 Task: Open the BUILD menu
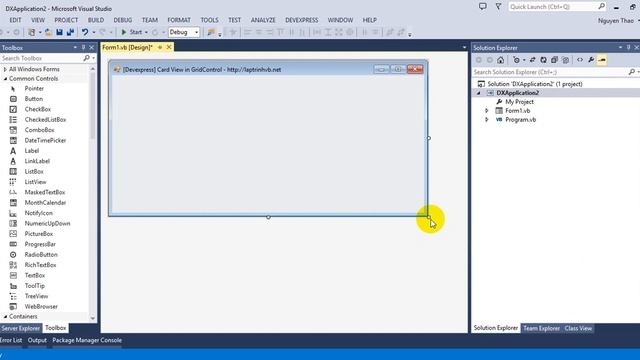[96, 20]
